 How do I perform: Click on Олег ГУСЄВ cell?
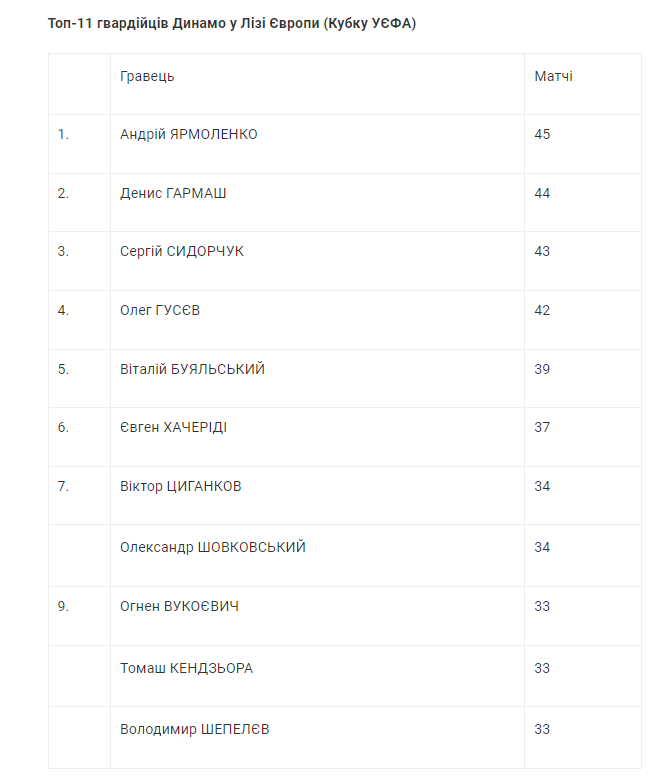coord(160,310)
